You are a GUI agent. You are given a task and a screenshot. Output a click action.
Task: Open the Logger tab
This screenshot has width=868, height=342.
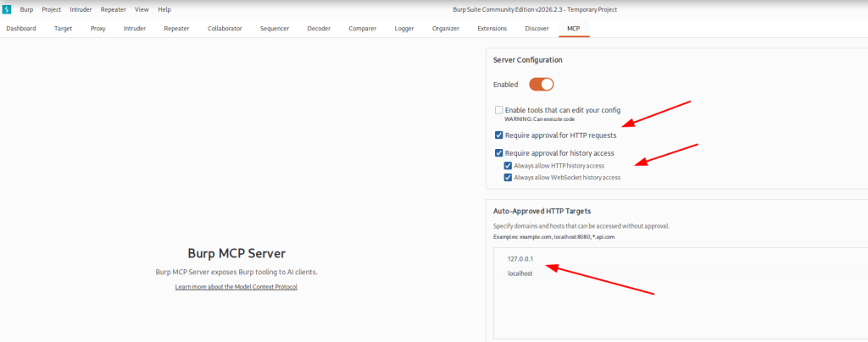tap(404, 28)
